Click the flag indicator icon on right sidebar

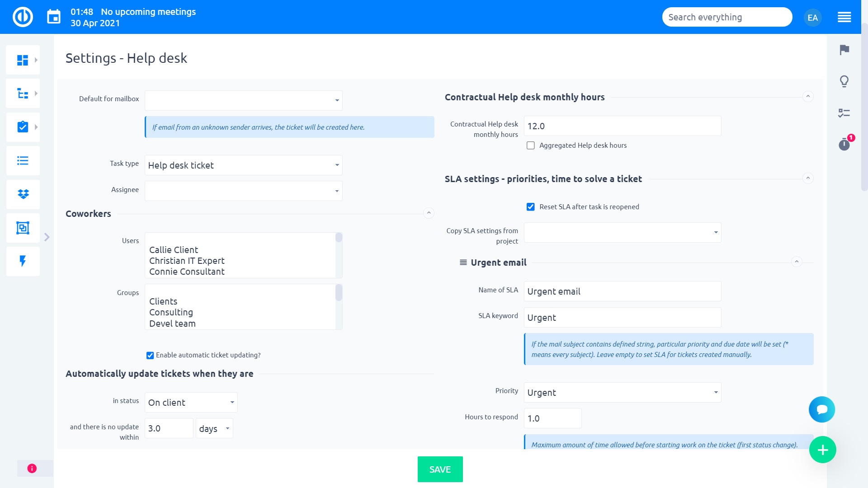[845, 50]
